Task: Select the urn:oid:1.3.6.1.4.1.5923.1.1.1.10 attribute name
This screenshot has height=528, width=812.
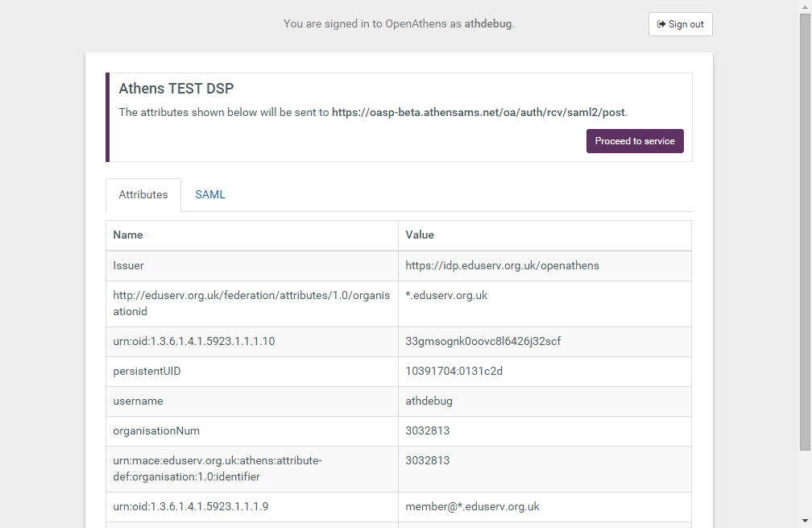Action: [x=194, y=341]
